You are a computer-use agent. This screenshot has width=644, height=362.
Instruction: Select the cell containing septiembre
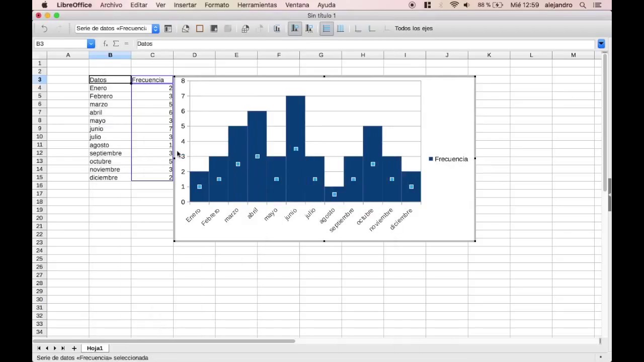pos(110,153)
